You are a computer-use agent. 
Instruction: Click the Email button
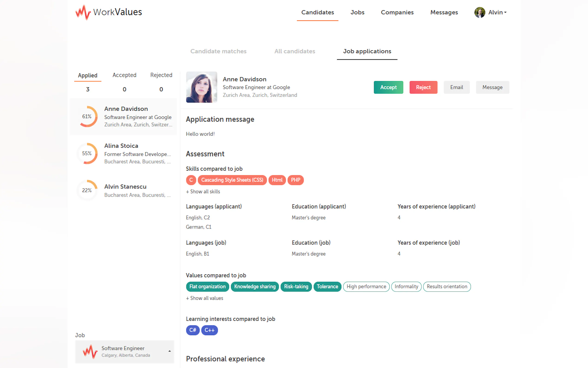tap(456, 87)
